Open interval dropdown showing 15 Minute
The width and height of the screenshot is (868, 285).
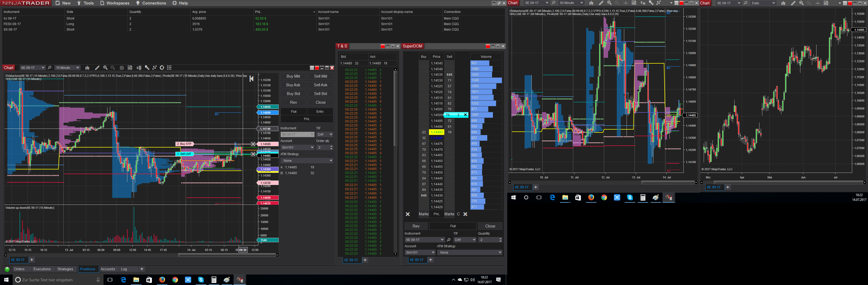(67, 68)
